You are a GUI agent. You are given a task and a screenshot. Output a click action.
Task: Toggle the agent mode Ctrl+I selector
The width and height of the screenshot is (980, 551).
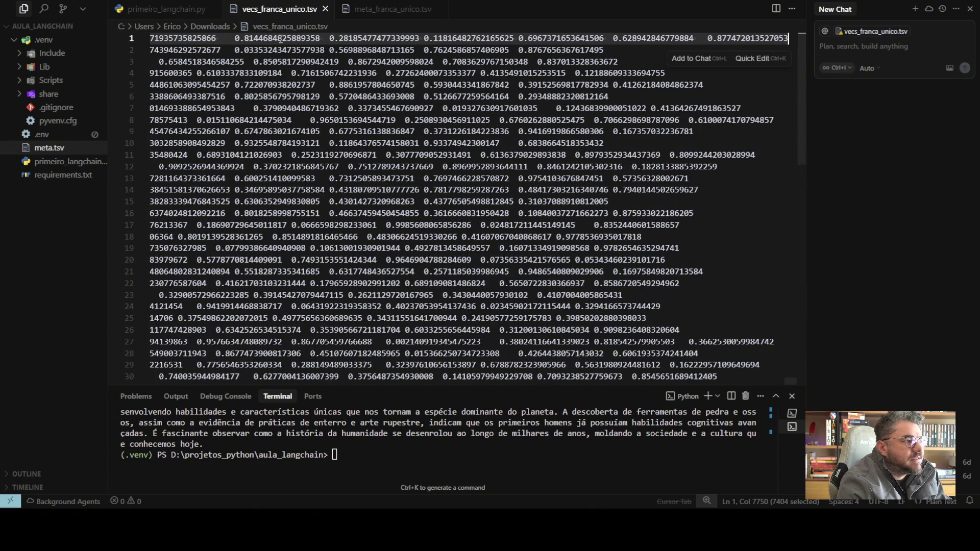pyautogui.click(x=837, y=68)
